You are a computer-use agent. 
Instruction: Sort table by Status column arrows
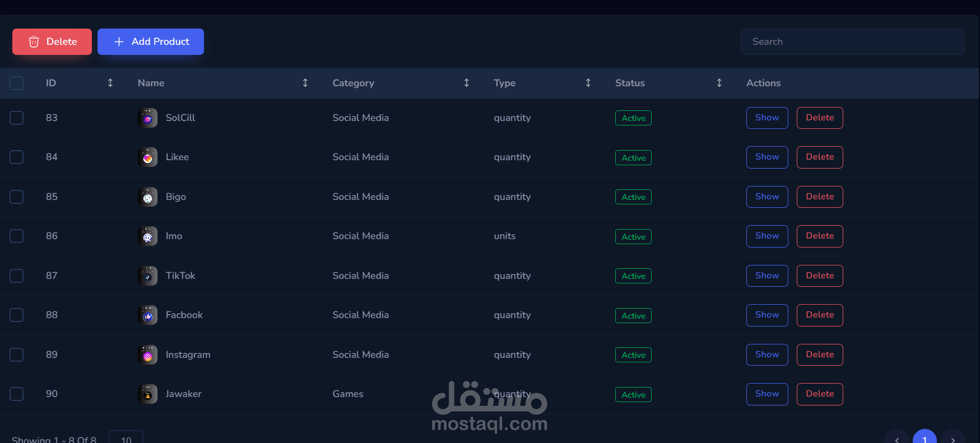pyautogui.click(x=719, y=83)
